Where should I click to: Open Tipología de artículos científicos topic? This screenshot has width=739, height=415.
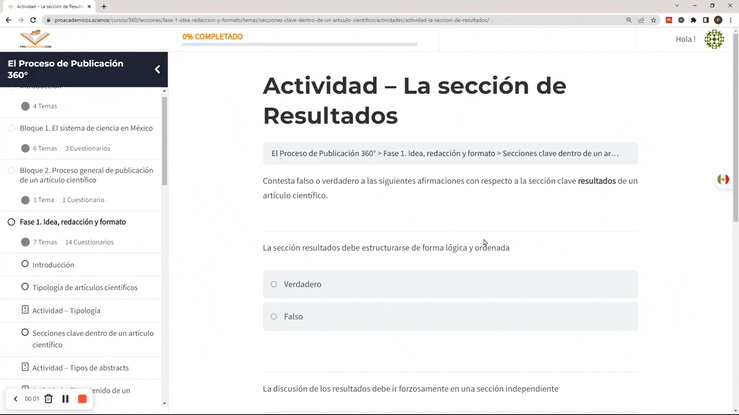(x=85, y=287)
